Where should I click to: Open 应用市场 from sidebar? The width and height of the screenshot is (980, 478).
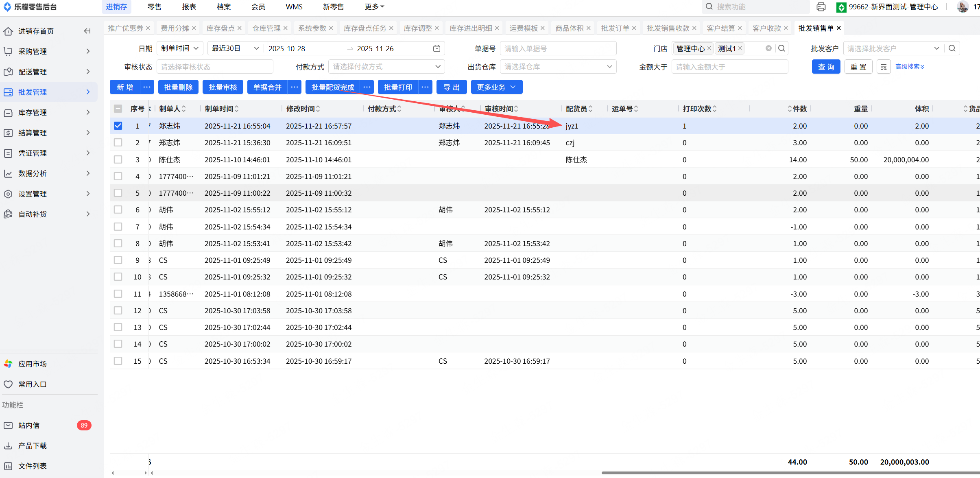[x=32, y=364]
